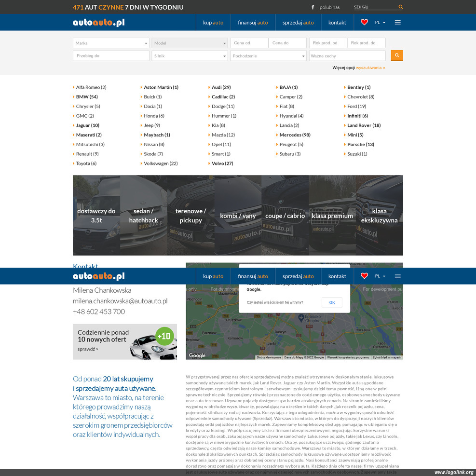Screen dimensions: 476x476
Task: Focus the 'Cena do' price field
Action: click(x=287, y=43)
